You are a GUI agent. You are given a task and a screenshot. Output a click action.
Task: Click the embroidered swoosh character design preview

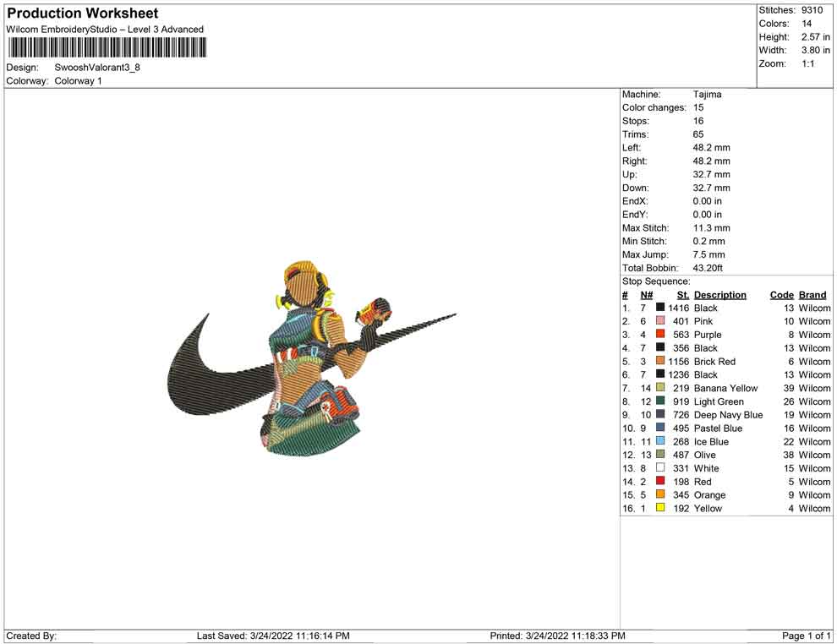[312, 358]
